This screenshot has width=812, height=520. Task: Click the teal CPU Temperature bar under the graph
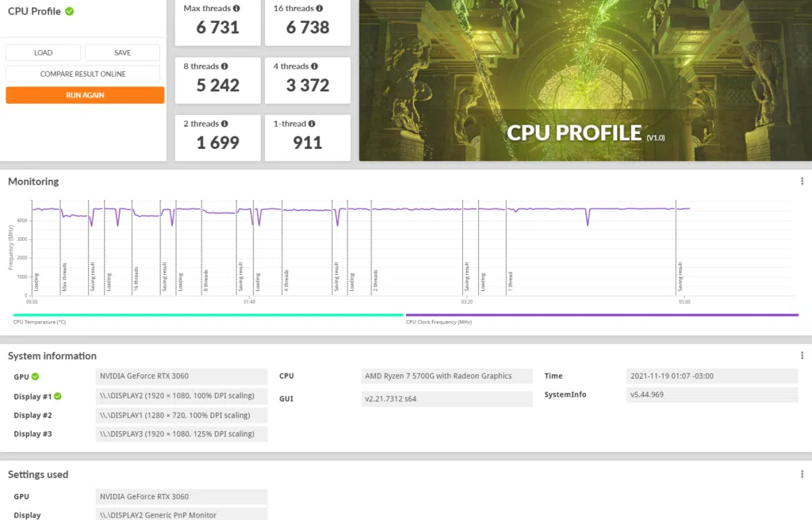tap(206, 315)
